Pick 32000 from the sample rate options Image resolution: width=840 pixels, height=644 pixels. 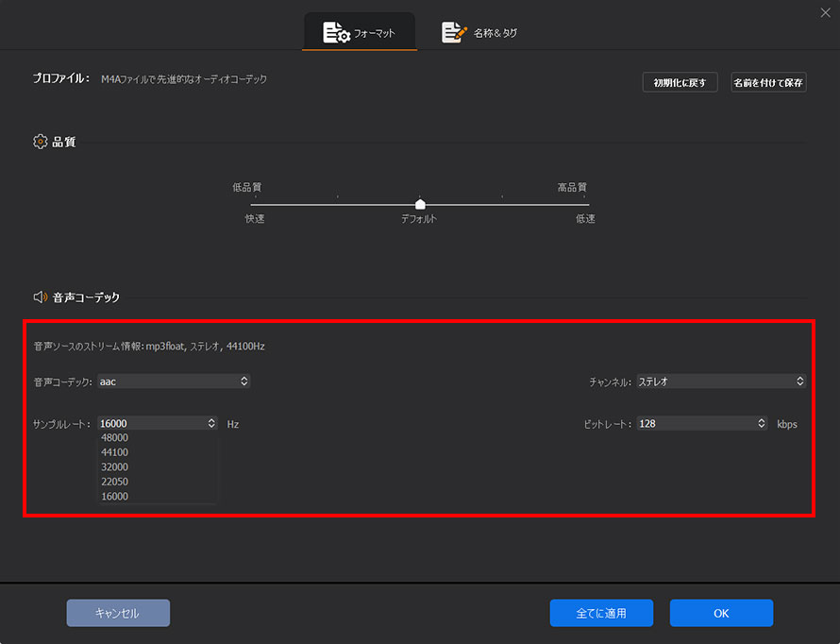(115, 467)
